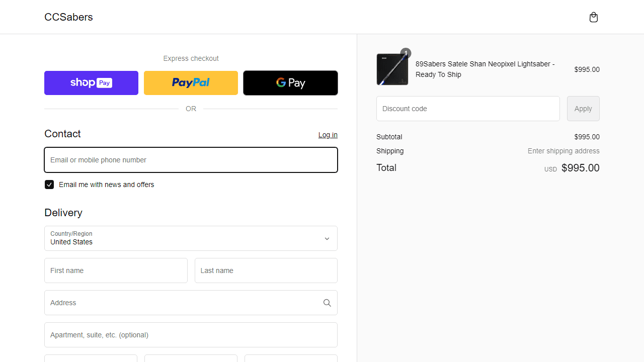
Task: Apply the discount code button
Action: point(583,109)
